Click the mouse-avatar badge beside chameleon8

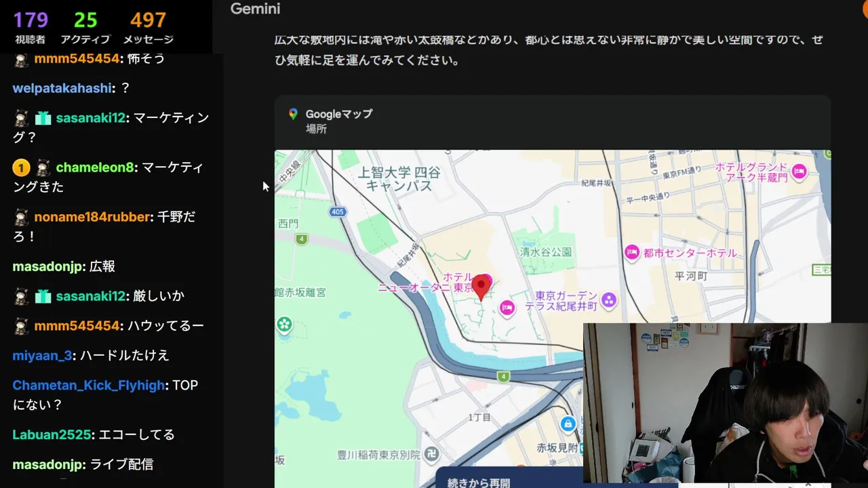click(43, 167)
